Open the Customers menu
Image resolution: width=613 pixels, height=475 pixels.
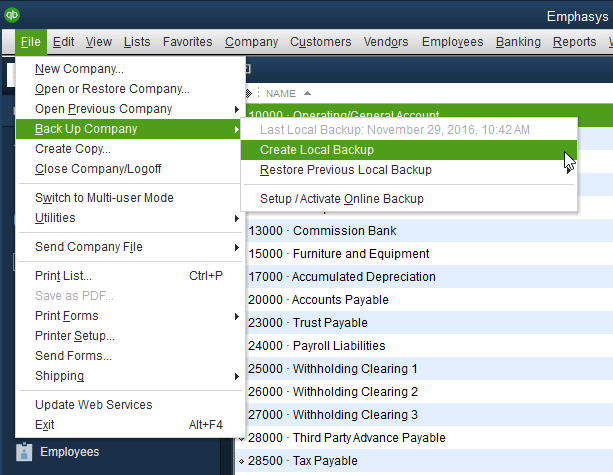[321, 42]
